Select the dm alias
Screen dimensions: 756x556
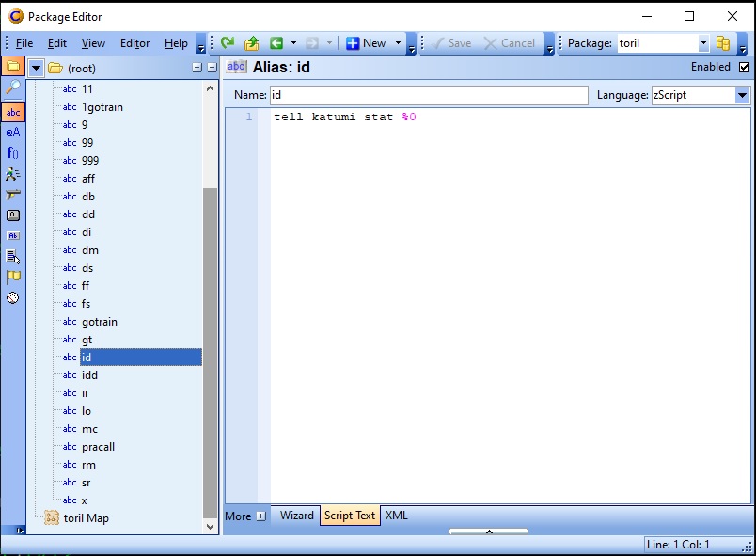click(90, 250)
